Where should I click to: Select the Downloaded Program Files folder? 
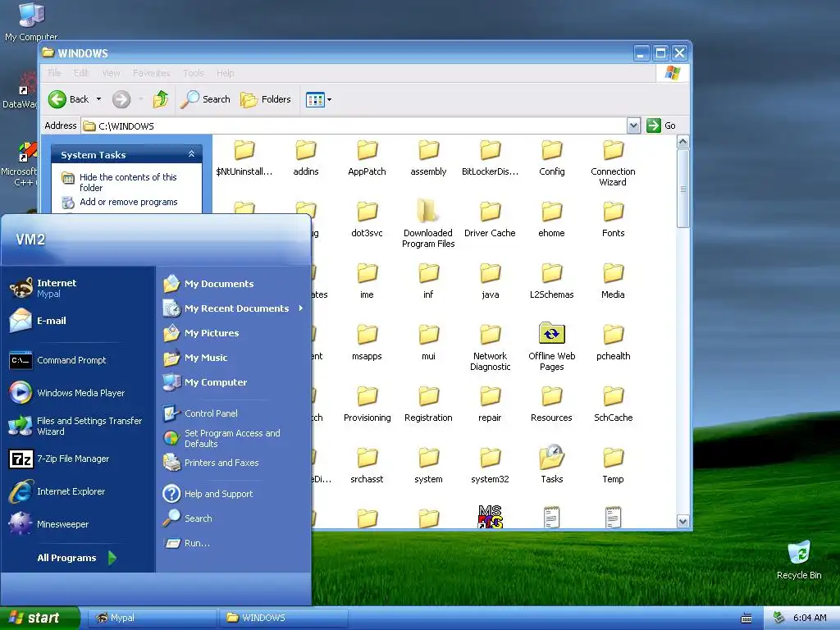[x=428, y=224]
